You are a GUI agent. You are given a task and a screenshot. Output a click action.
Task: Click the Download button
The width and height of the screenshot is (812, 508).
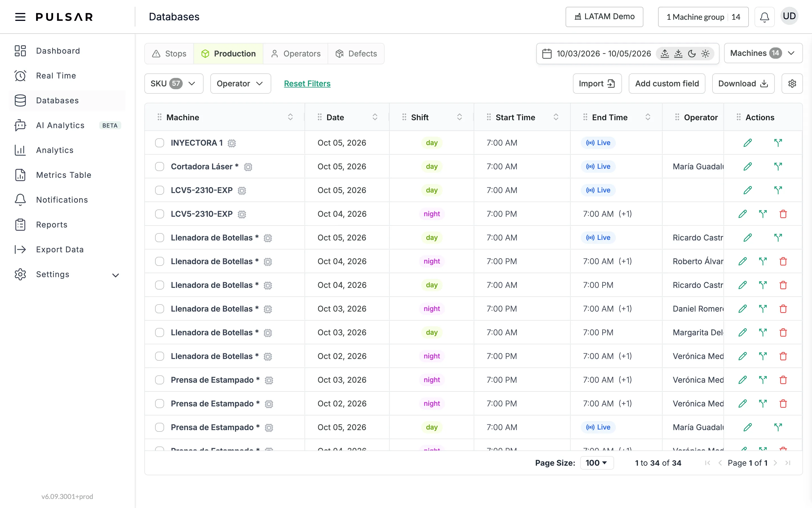tap(743, 83)
